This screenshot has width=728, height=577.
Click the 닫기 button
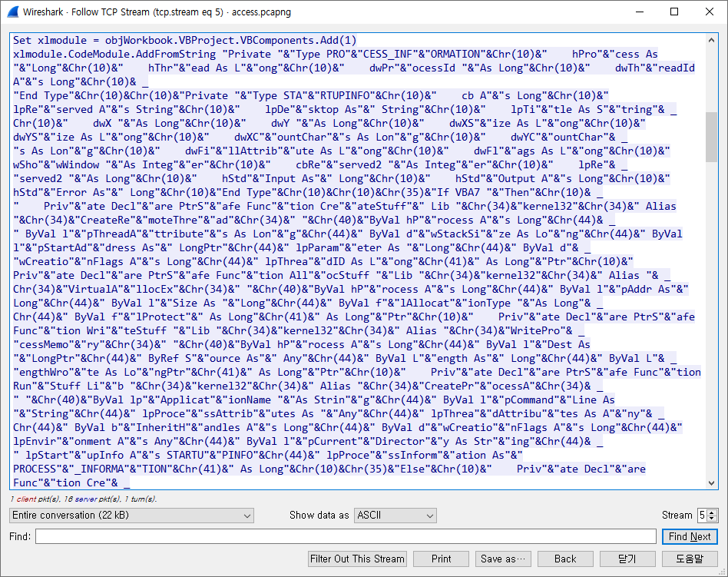[x=627, y=559]
